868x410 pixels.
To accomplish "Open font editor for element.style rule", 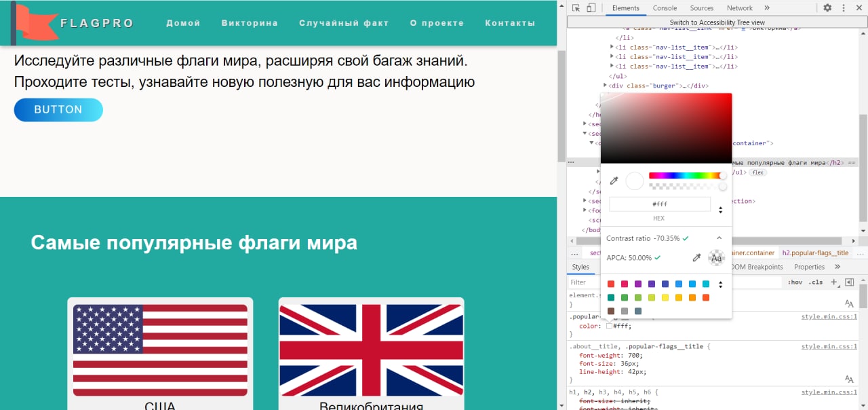I will [849, 303].
